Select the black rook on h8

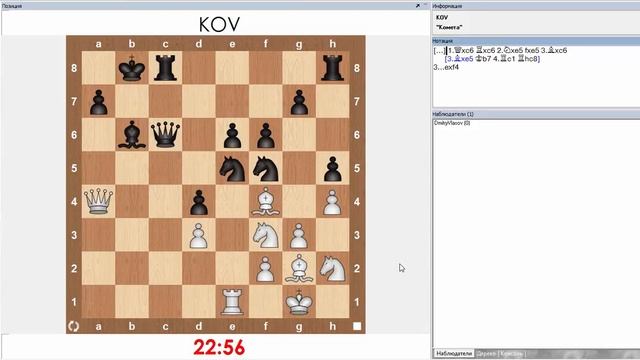pyautogui.click(x=333, y=68)
